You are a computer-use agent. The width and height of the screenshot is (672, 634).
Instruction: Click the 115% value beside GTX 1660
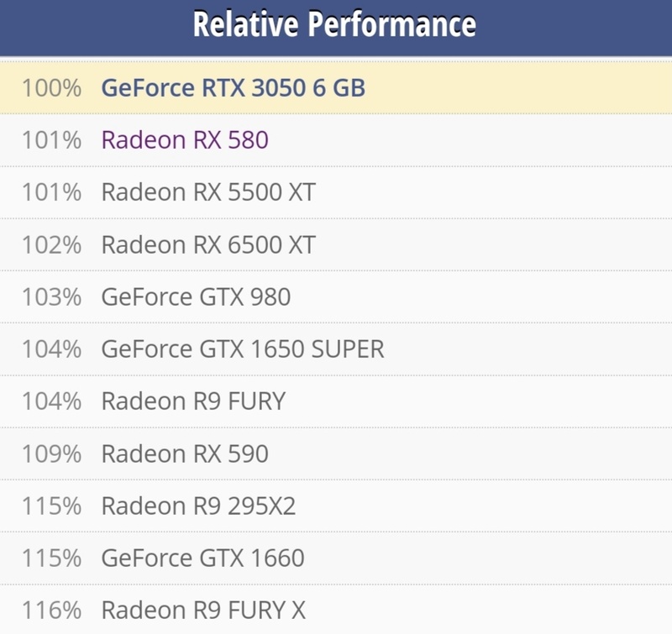(x=51, y=558)
